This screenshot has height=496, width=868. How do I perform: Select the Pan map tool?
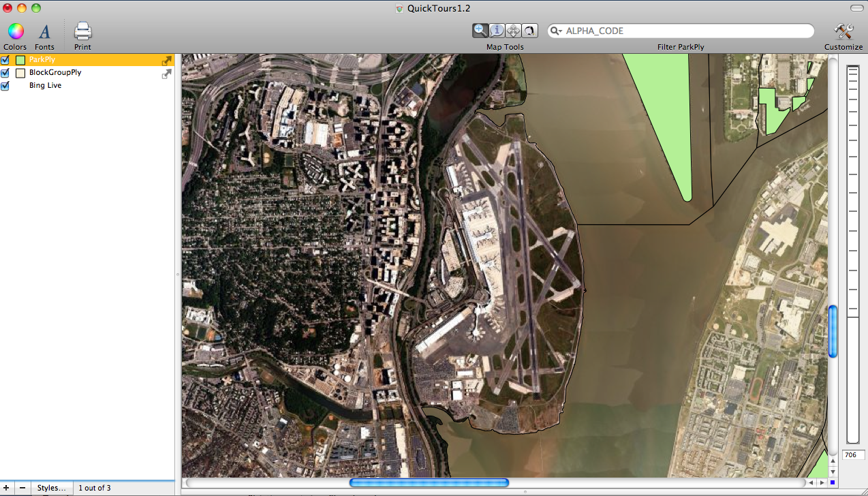click(513, 31)
